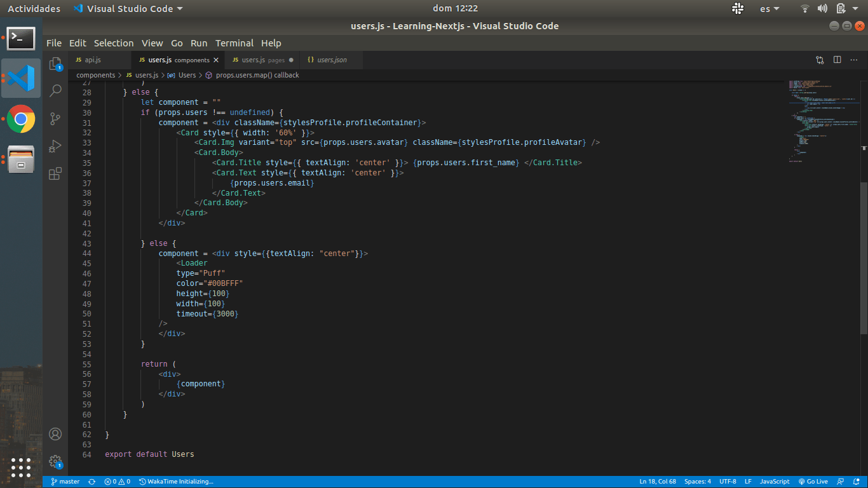
Task: Open the Search view in activity bar
Action: tap(55, 91)
